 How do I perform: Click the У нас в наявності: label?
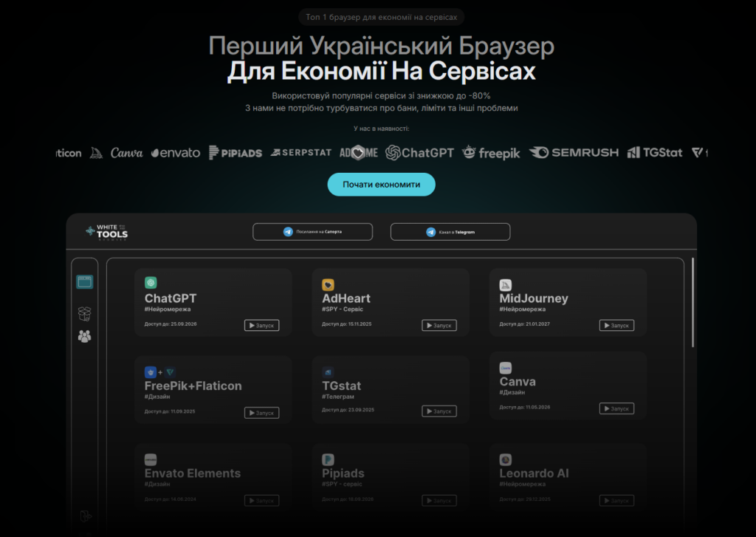pos(381,129)
